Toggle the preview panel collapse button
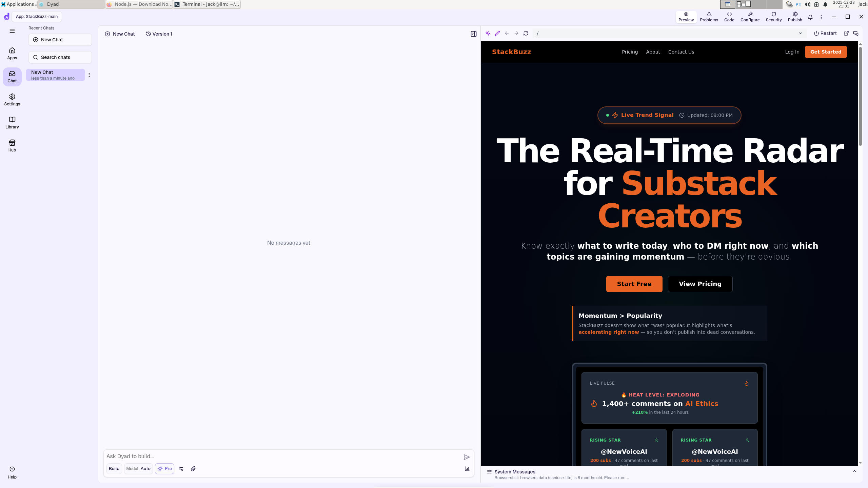This screenshot has height=488, width=868. pyautogui.click(x=474, y=34)
